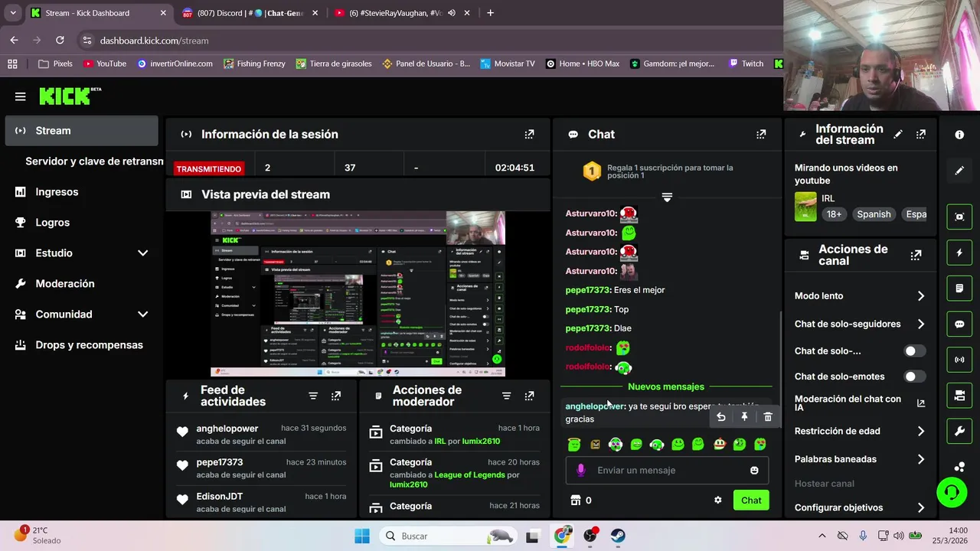
Task: Click the stream preview thumbnail
Action: pos(358,294)
